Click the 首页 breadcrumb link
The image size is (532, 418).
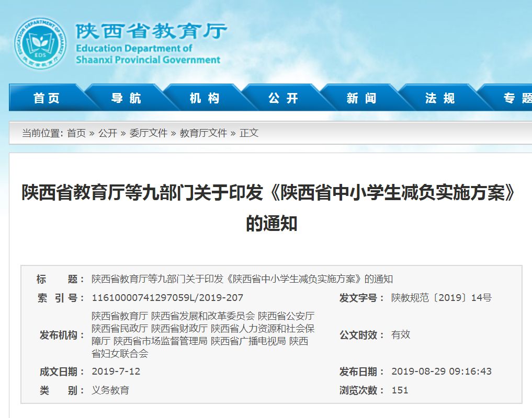(76, 133)
